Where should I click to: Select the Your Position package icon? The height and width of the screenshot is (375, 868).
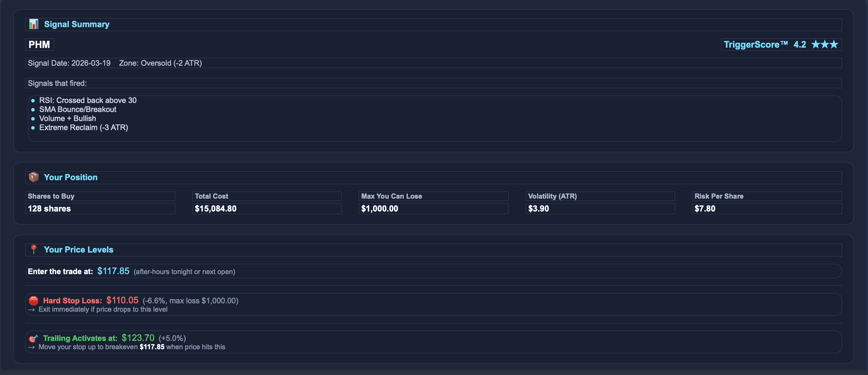click(x=33, y=177)
